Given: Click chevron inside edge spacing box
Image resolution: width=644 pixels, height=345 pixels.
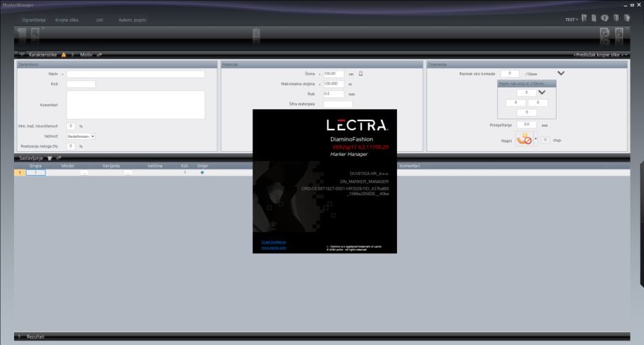Looking at the screenshot, I should (x=542, y=92).
